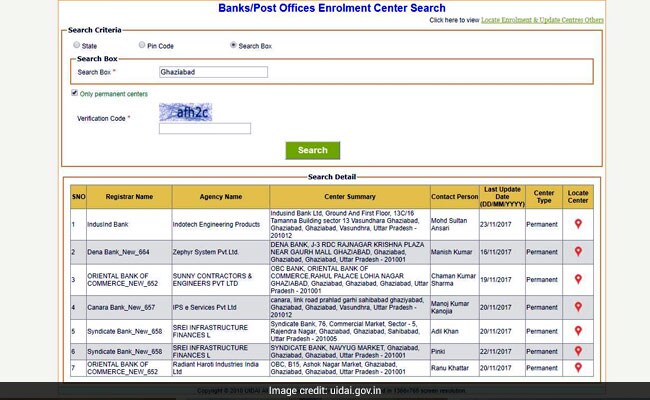Select the Pin Code radio button

[x=142, y=45]
